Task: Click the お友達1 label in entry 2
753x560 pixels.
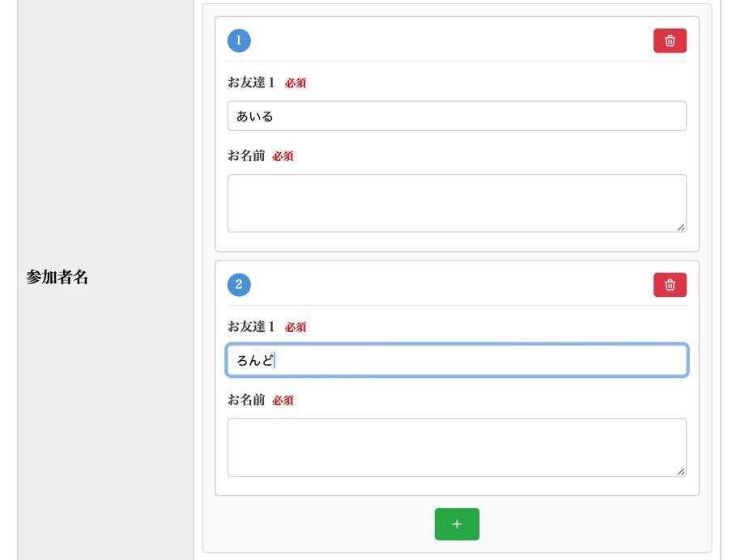Action: (x=251, y=327)
